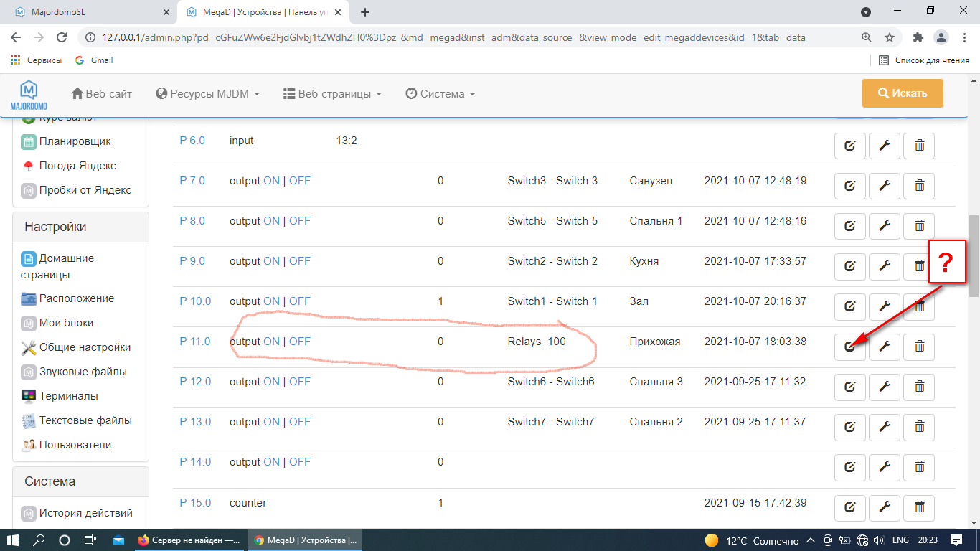Open wrench settings for row P 12.0

click(x=885, y=387)
